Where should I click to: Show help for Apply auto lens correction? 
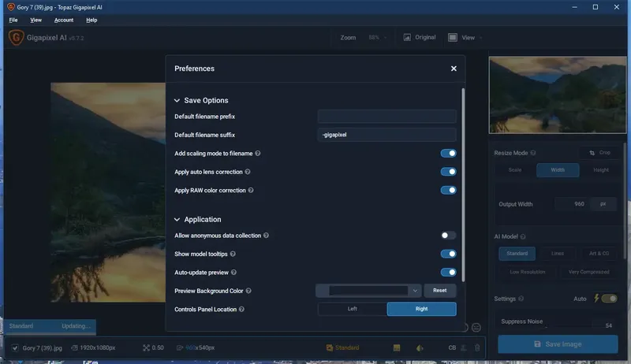click(248, 172)
